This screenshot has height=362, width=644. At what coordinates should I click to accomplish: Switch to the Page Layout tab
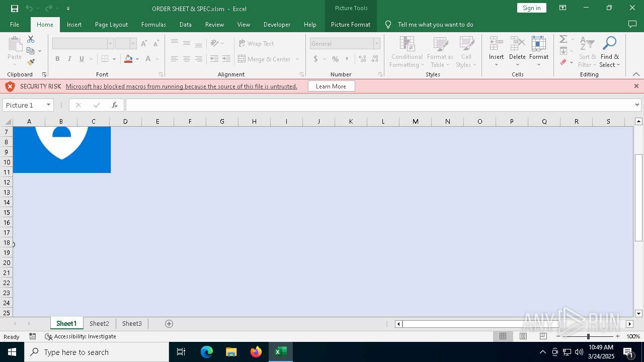[111, 24]
